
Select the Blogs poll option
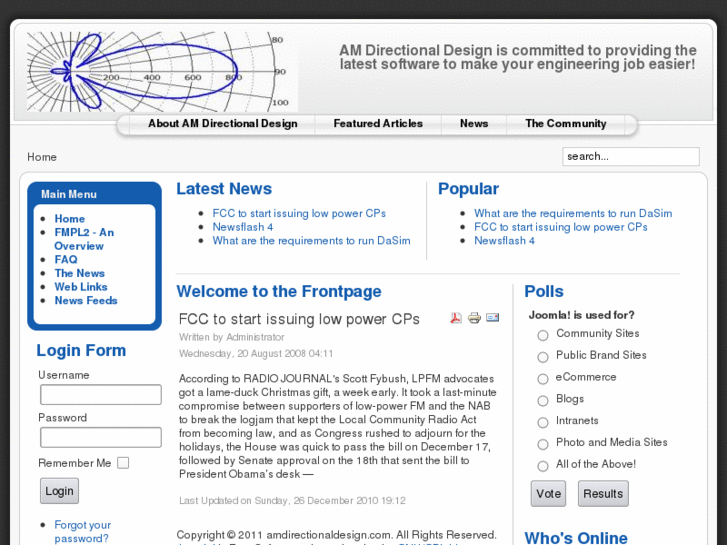pos(542,400)
